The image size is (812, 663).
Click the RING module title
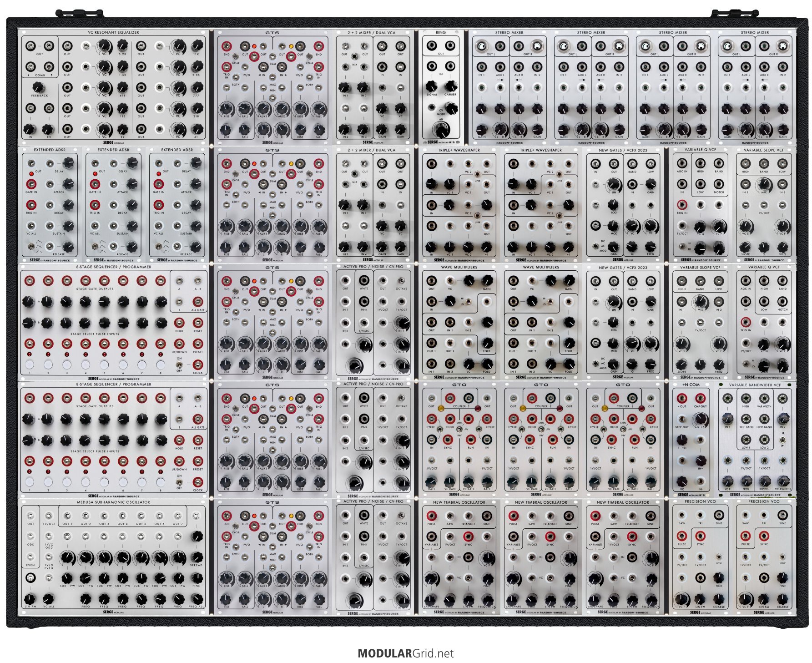point(441,32)
